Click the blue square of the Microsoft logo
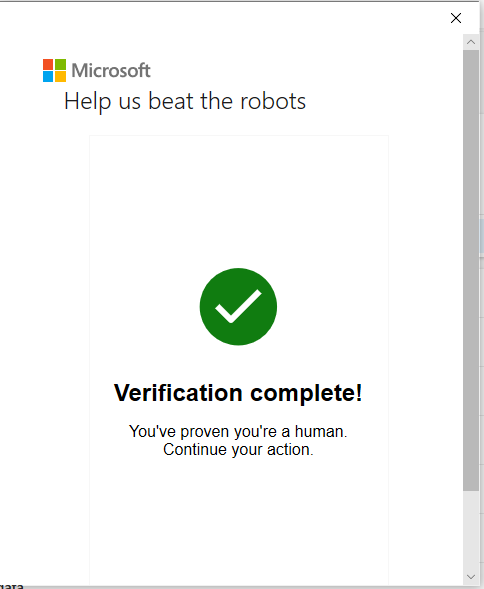Viewport: 484px width, 589px height. 48,77
